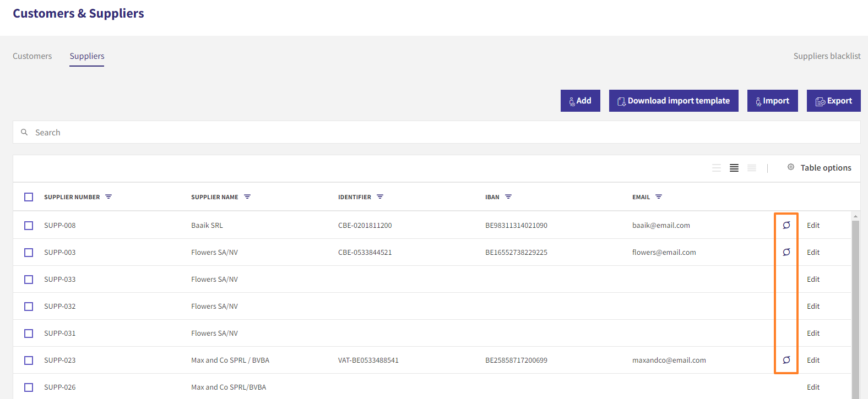Click the Email column header
Viewport: 868px width, 399px height.
click(641, 197)
